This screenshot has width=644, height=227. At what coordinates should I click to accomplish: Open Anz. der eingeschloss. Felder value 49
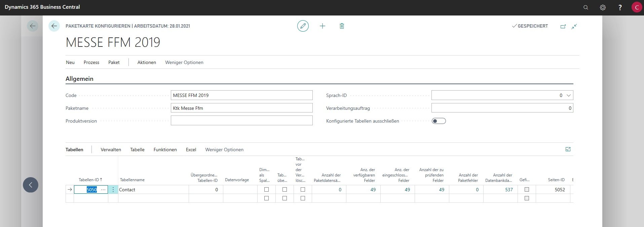407,190
